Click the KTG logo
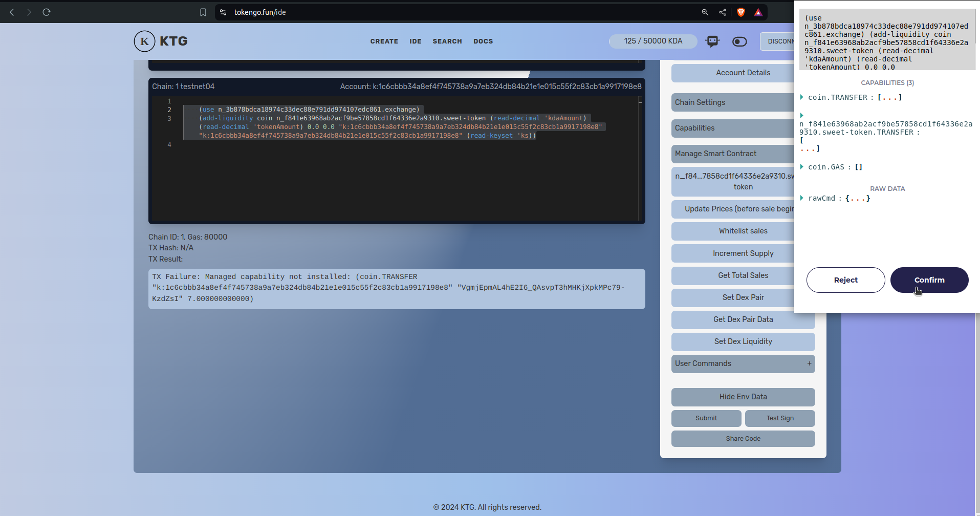This screenshot has width=980, height=516. pyautogui.click(x=161, y=41)
